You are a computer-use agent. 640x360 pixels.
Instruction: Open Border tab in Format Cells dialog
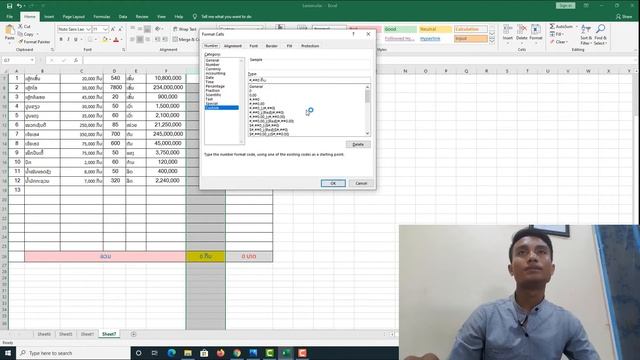pos(271,46)
